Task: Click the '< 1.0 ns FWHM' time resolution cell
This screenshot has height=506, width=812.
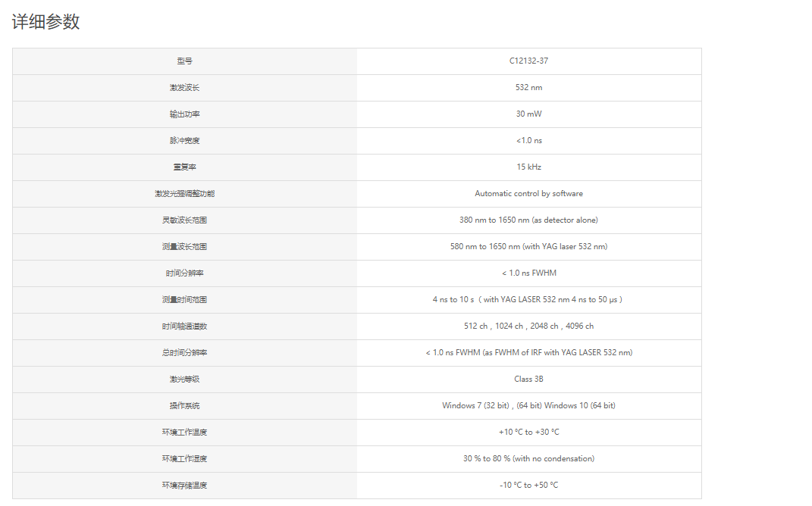Action: [528, 273]
